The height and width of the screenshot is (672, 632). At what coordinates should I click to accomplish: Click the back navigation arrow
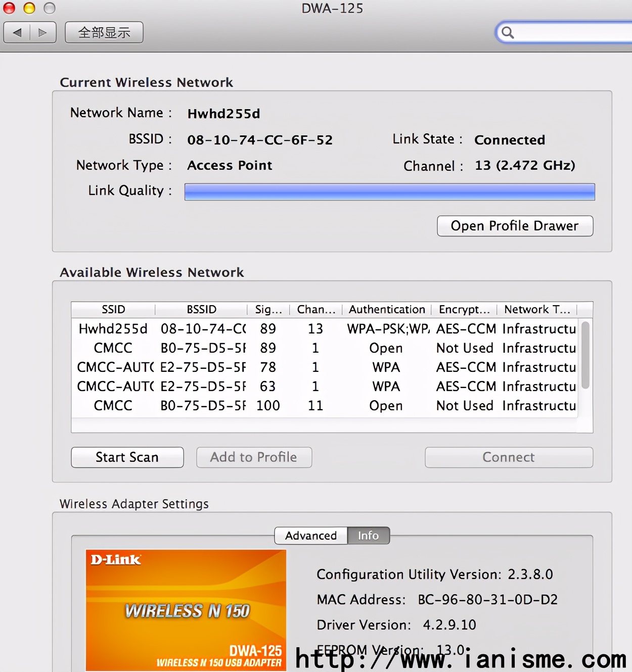click(17, 33)
